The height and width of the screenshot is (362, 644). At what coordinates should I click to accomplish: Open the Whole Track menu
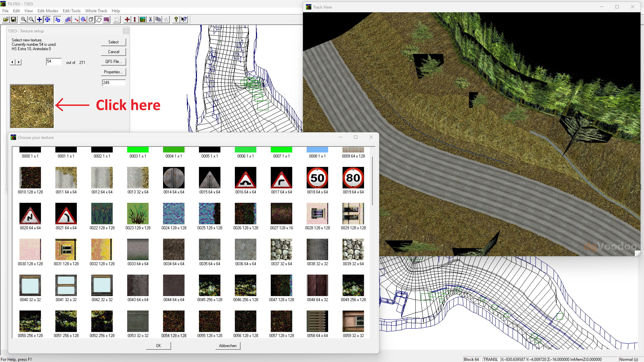point(96,11)
